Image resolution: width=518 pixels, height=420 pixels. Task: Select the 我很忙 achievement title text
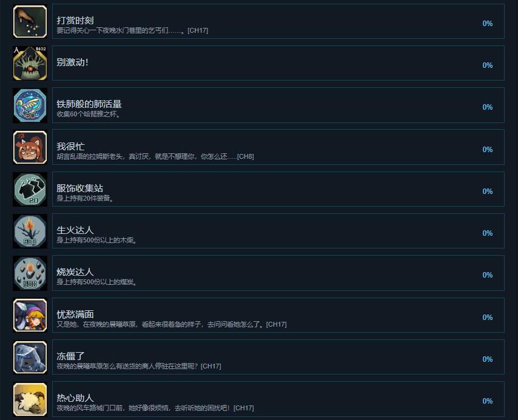click(x=70, y=146)
